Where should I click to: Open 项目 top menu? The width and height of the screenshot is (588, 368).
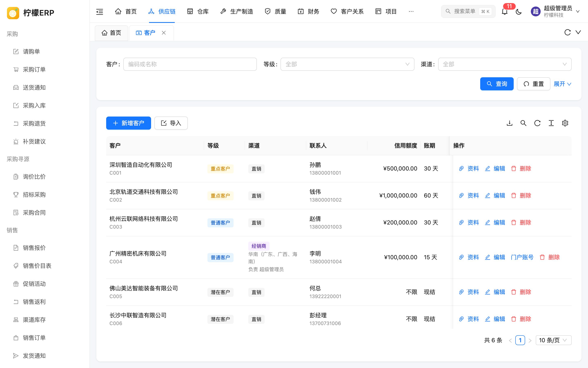coord(386,11)
